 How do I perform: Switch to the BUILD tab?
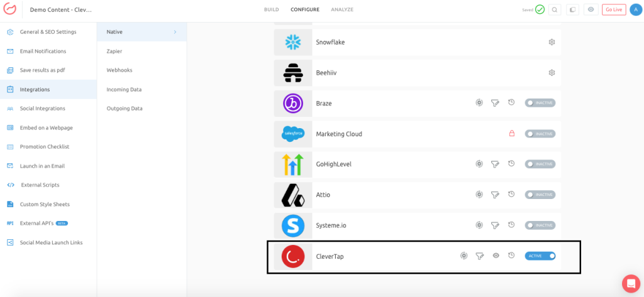click(272, 9)
